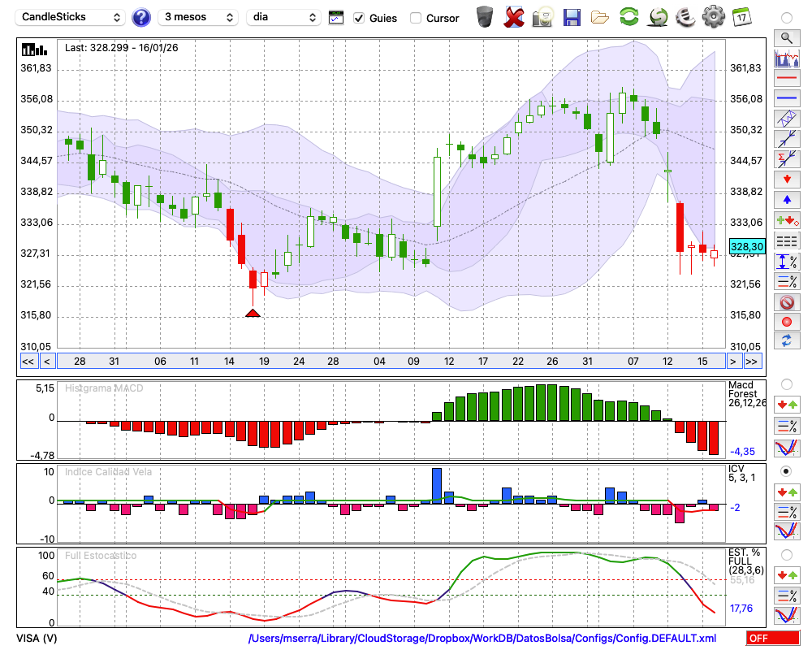Select the blue horizontal line tool
Screen dimensions: 812x650
(786, 98)
